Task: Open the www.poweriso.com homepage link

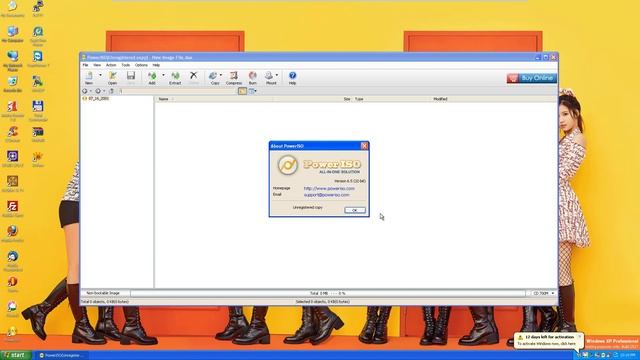Action: point(329,189)
